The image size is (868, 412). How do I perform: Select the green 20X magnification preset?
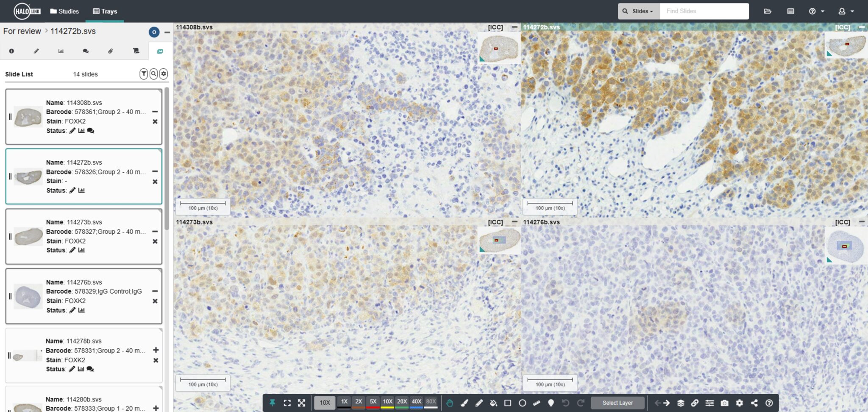click(x=402, y=401)
